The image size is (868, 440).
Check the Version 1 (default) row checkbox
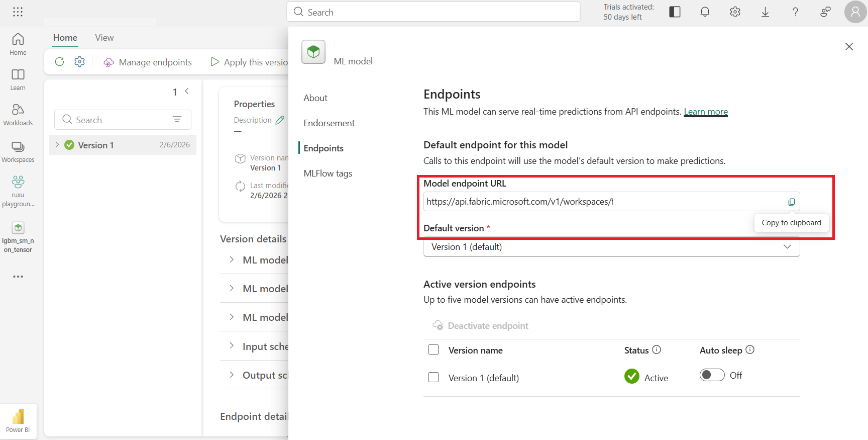click(433, 378)
